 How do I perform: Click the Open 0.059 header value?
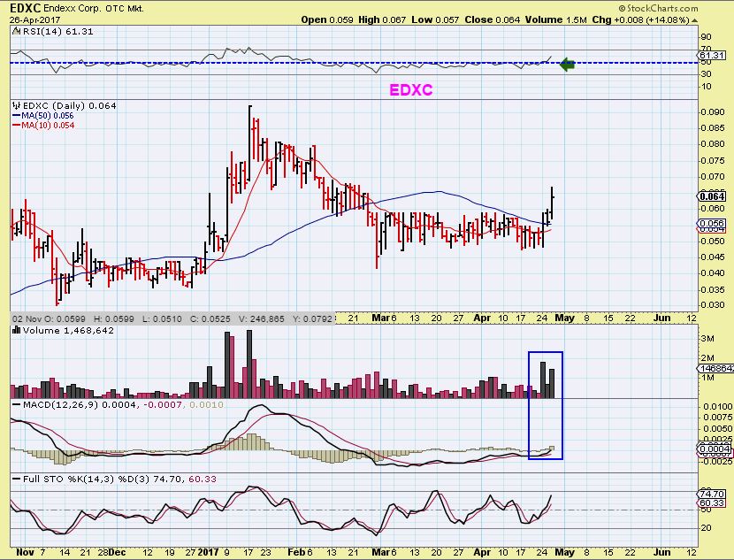point(327,19)
